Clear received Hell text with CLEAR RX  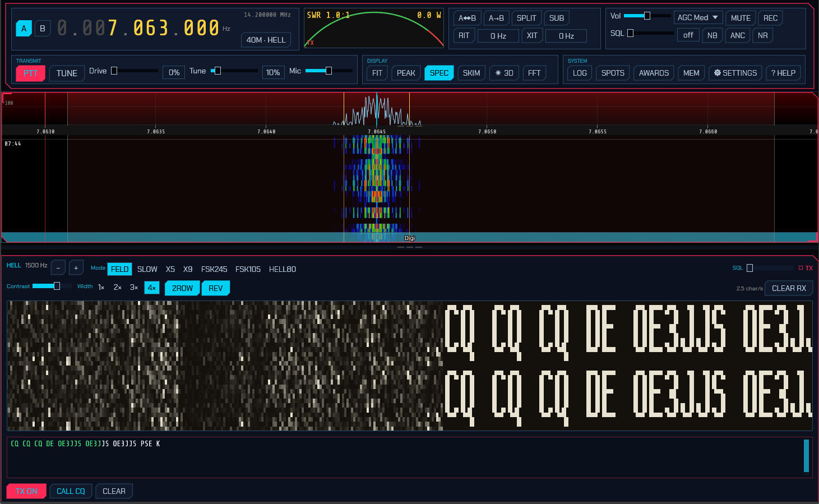pyautogui.click(x=789, y=288)
